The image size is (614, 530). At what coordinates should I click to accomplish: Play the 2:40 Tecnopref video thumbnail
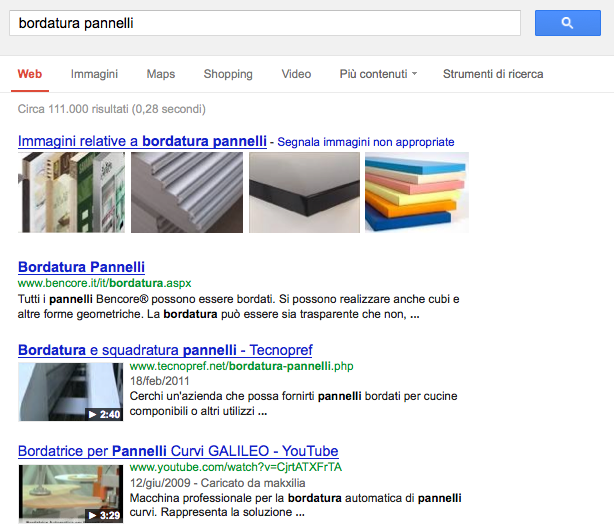[70, 392]
